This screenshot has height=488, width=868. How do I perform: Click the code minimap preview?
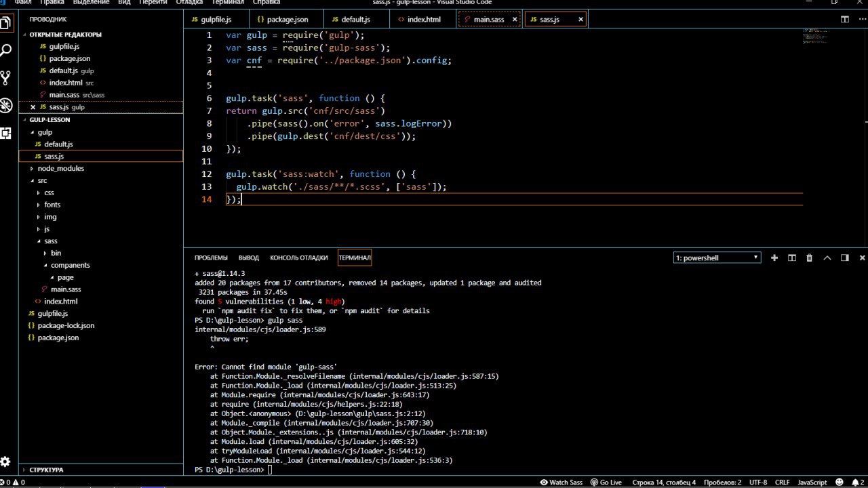coord(816,36)
